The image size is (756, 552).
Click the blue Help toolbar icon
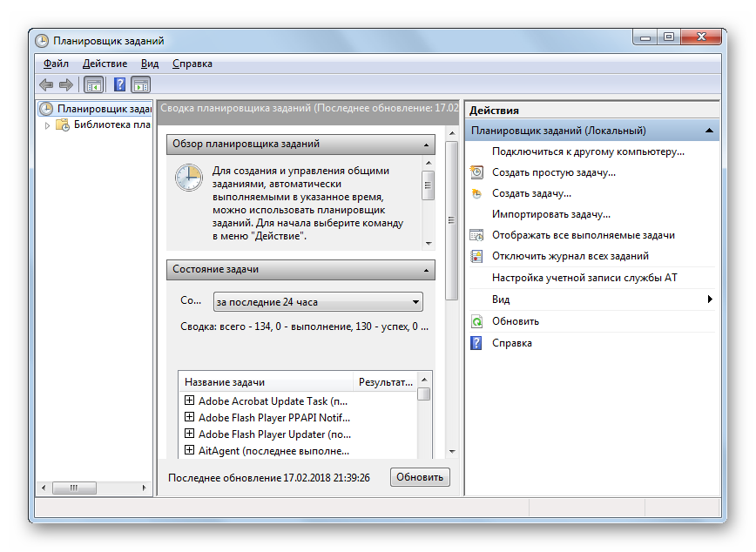tap(119, 84)
